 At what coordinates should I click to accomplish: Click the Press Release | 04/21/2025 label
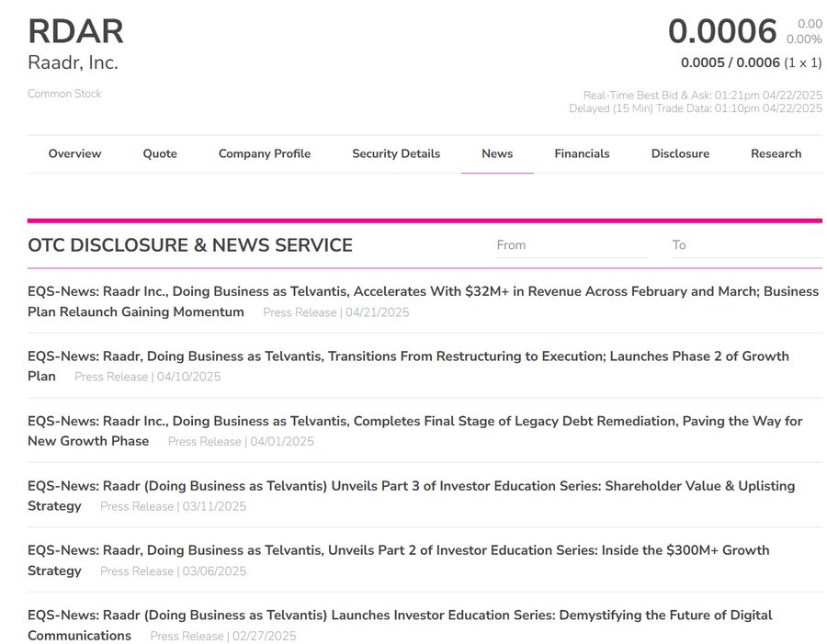coord(336,312)
